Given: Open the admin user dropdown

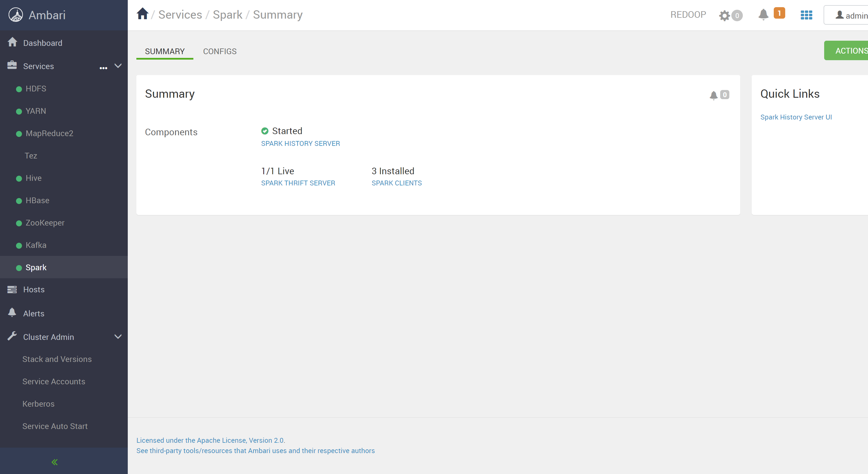Looking at the screenshot, I should [x=846, y=15].
